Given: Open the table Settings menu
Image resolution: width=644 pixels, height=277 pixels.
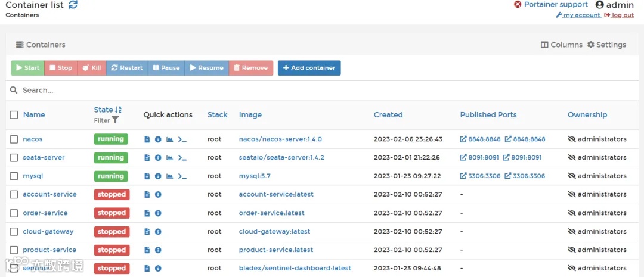Looking at the screenshot, I should pos(606,45).
